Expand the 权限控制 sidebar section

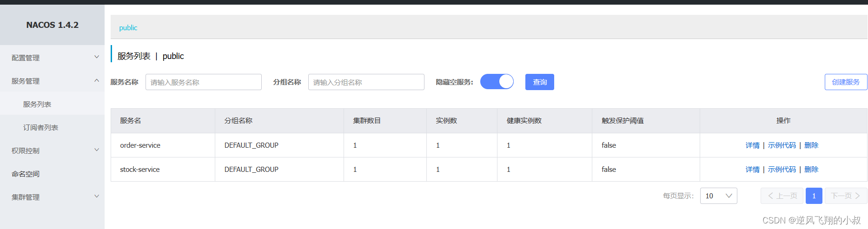(x=26, y=150)
